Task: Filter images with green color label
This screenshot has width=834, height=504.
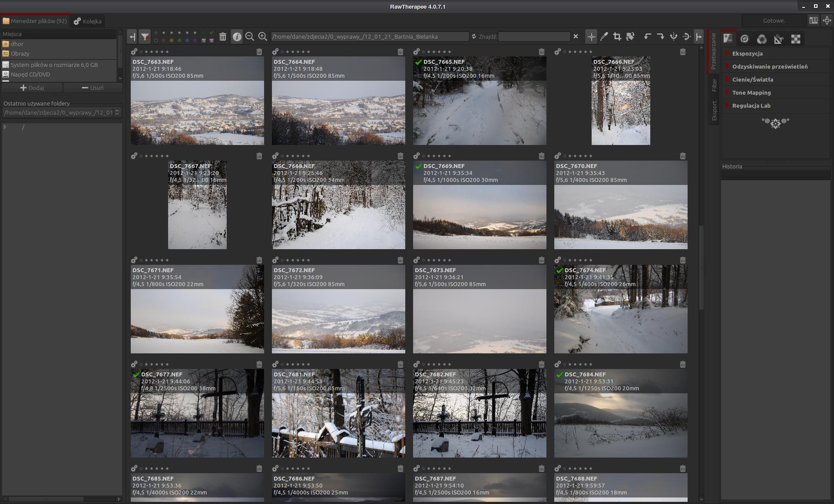Action: (x=179, y=40)
